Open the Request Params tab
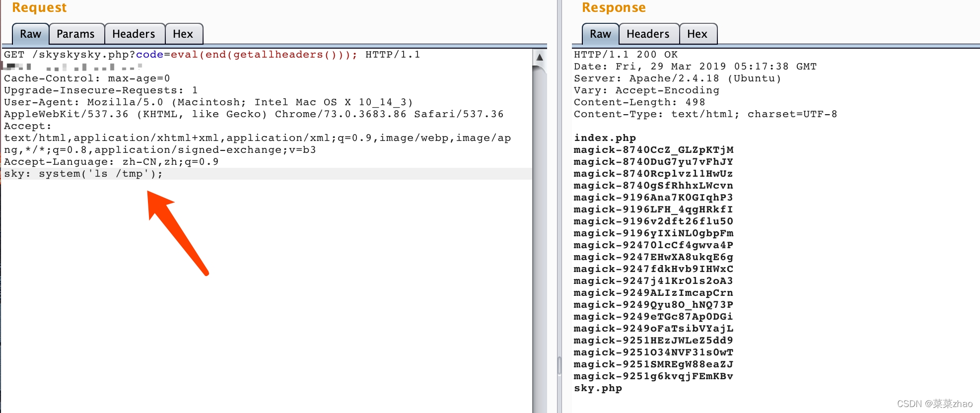This screenshot has height=413, width=980. (76, 34)
